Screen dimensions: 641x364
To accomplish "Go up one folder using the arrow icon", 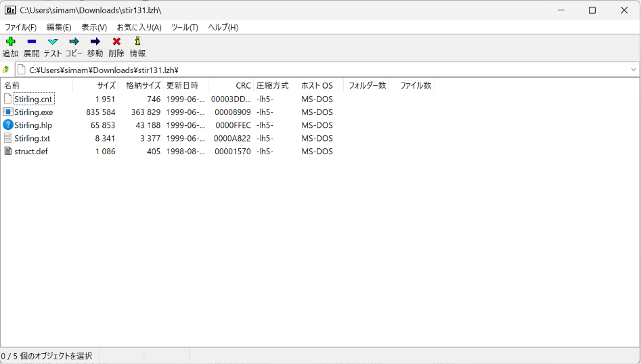I will (5, 70).
